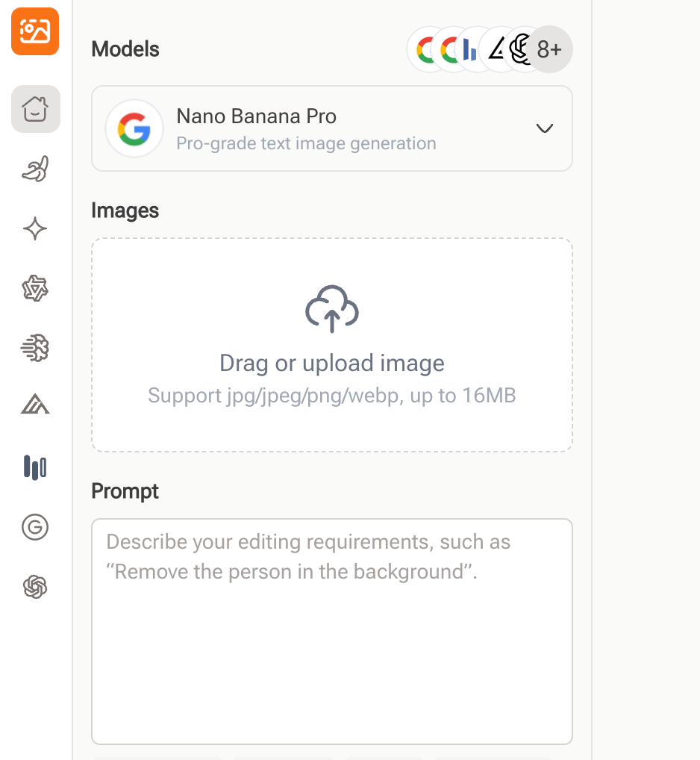Expand the Nano Banana Pro model dropdown

(331, 128)
